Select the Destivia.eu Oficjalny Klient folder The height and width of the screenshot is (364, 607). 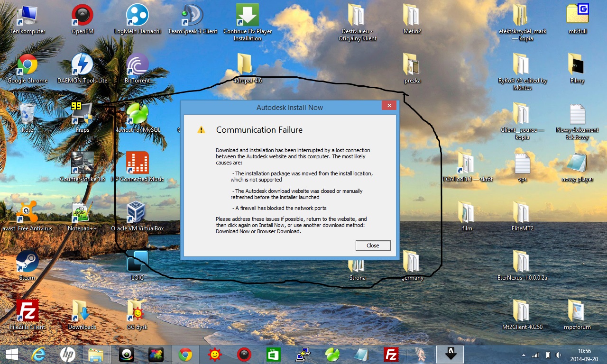click(358, 23)
